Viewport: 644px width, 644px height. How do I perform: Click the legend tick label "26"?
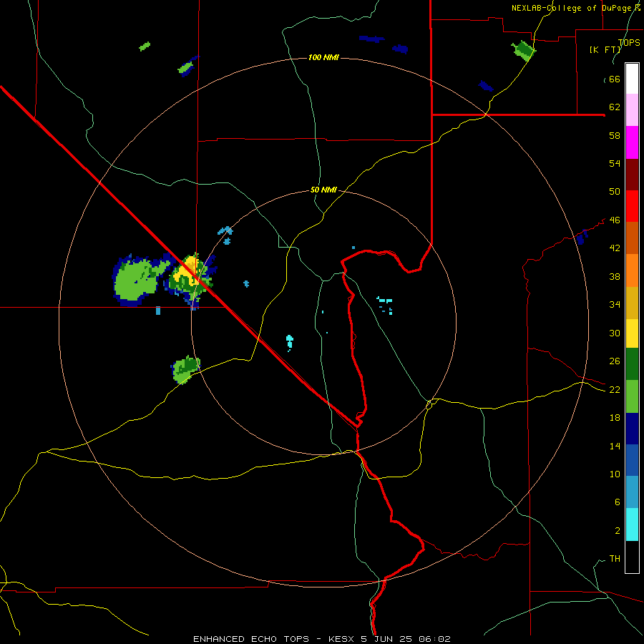(x=615, y=361)
